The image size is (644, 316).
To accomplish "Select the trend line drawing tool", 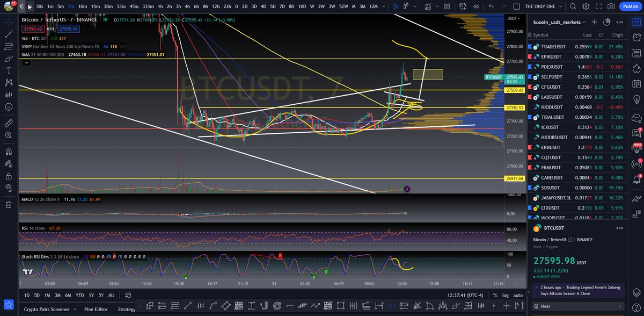I will 9,34.
